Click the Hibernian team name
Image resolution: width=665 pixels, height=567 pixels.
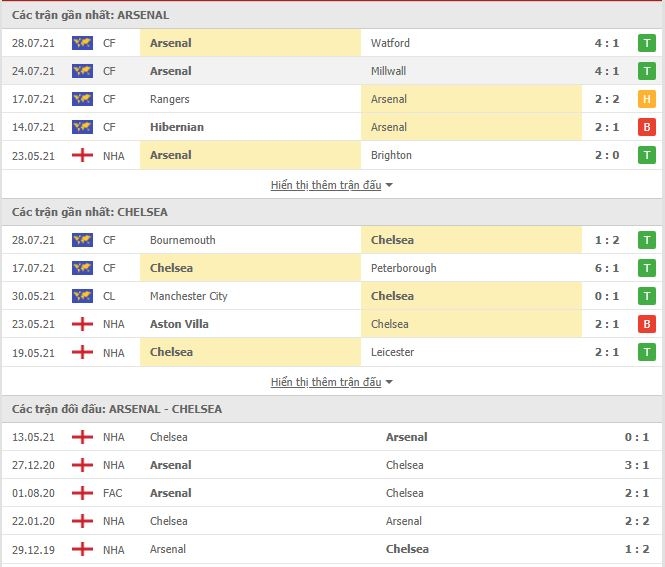click(x=177, y=127)
